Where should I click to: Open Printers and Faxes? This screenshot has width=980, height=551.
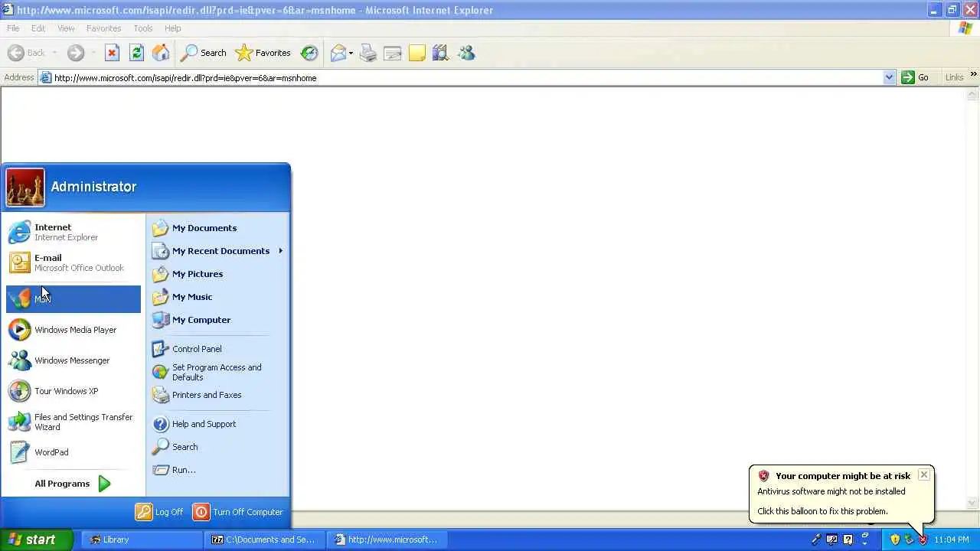[217, 395]
